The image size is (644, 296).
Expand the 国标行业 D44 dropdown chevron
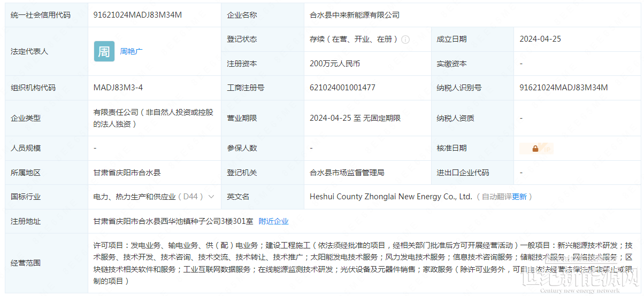[x=211, y=197]
